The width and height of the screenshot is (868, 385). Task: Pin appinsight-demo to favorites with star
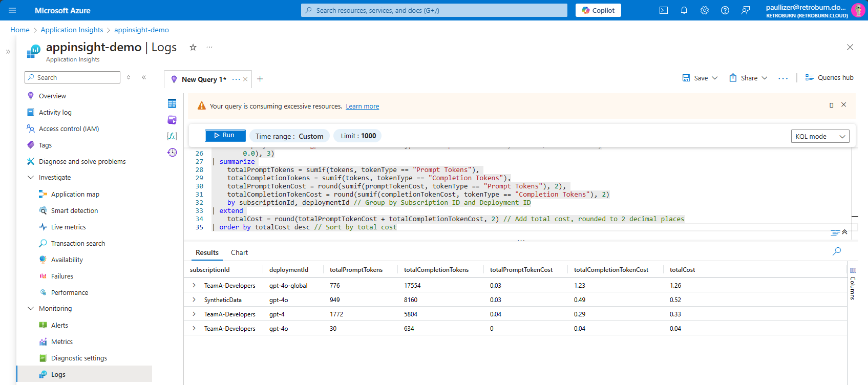pos(193,47)
